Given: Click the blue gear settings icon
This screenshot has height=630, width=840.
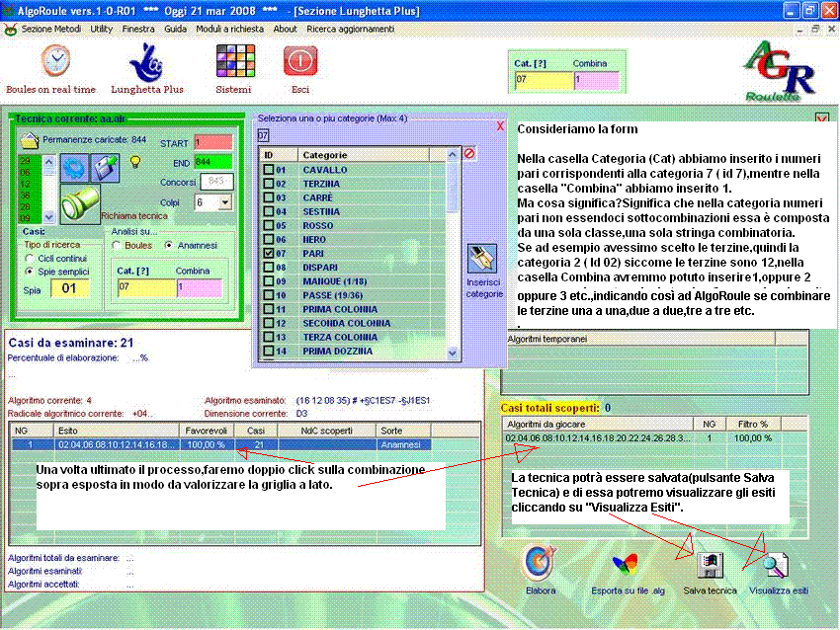Looking at the screenshot, I should 74,168.
